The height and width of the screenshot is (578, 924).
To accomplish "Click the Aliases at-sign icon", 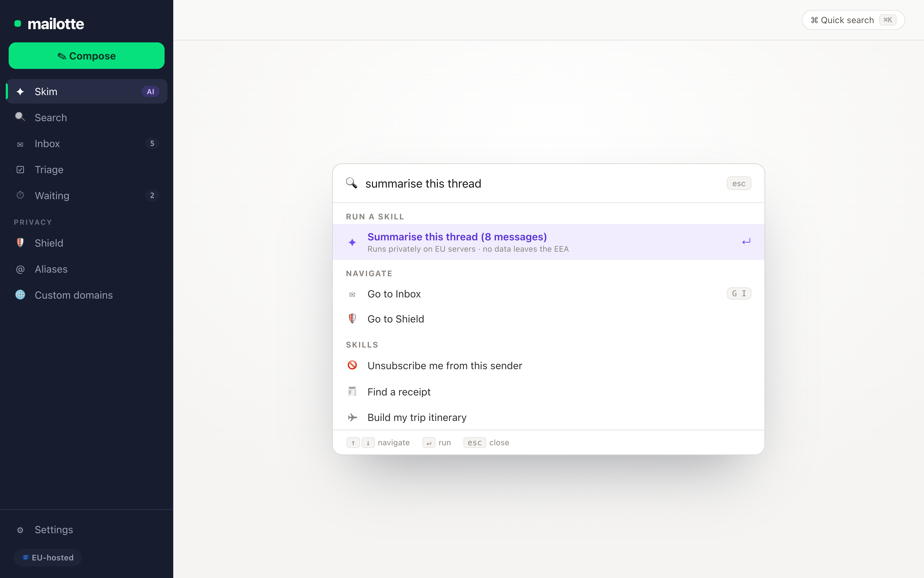I will (20, 269).
